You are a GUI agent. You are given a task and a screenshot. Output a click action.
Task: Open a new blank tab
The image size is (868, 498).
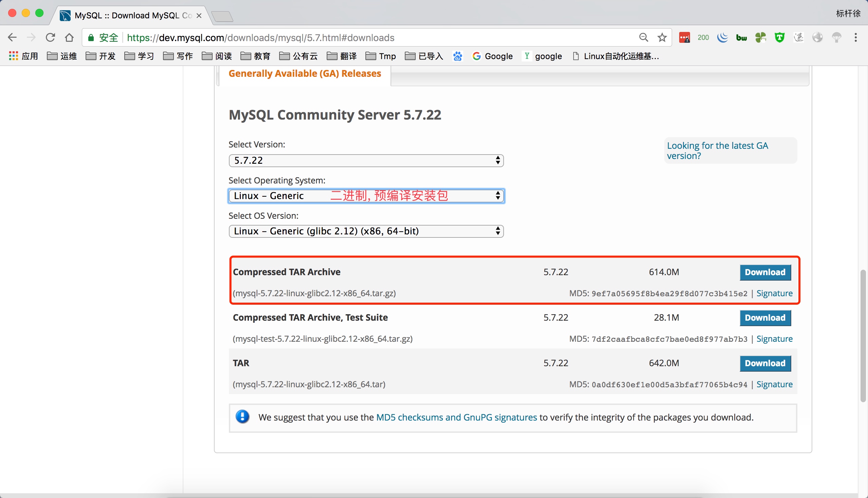(222, 16)
